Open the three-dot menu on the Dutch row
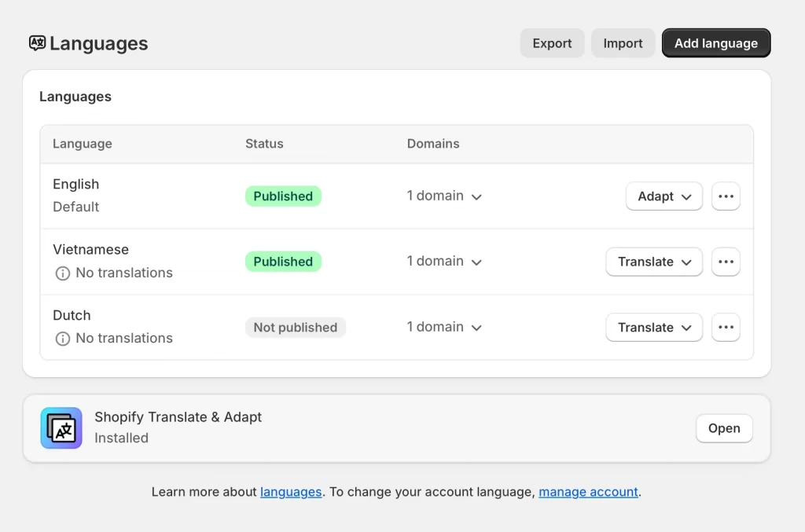The width and height of the screenshot is (805, 532). click(x=725, y=327)
